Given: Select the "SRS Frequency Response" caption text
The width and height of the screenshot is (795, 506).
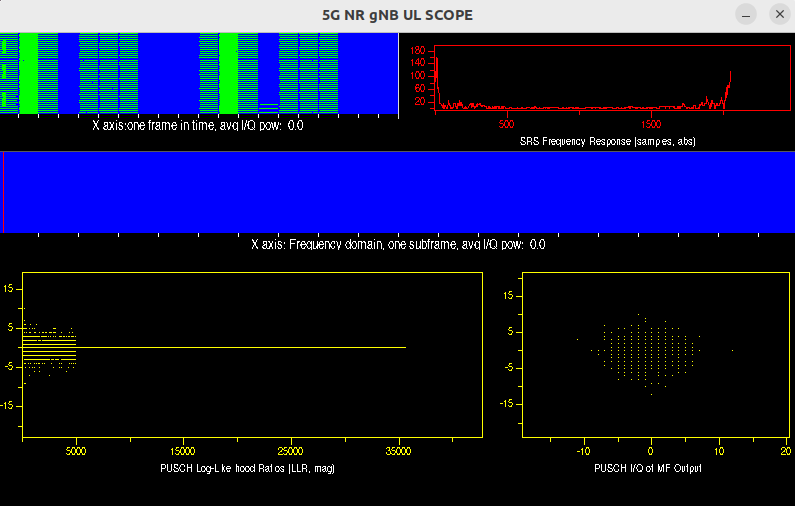Looking at the screenshot, I should pos(607,142).
